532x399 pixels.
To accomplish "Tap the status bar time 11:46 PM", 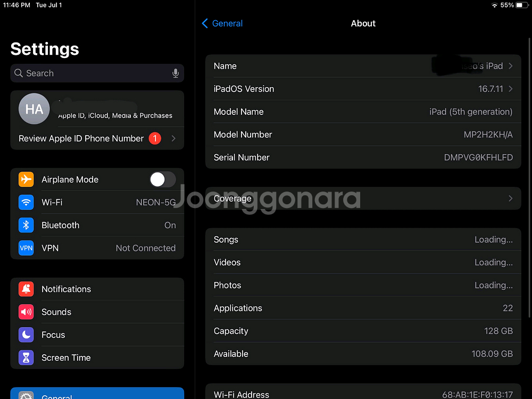I will [x=16, y=5].
